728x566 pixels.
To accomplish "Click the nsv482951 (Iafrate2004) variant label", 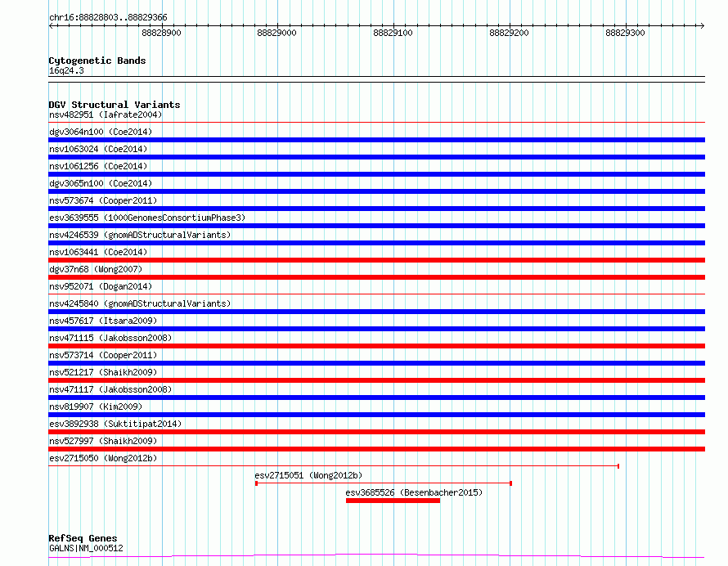I will coord(106,115).
